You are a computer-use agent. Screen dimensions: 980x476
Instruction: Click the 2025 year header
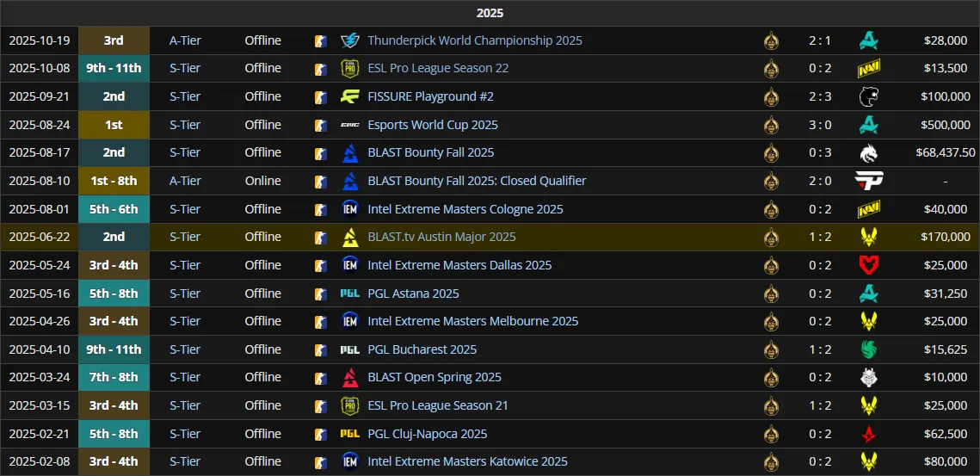[x=490, y=13]
